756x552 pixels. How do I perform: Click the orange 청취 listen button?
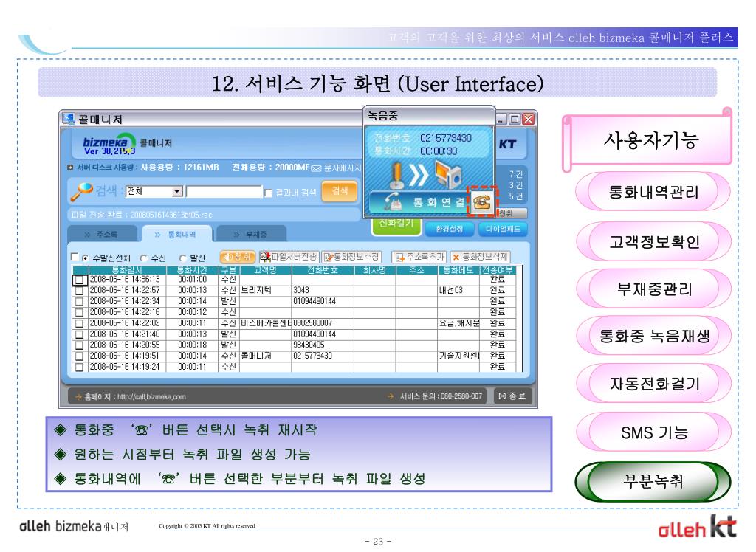point(237,257)
